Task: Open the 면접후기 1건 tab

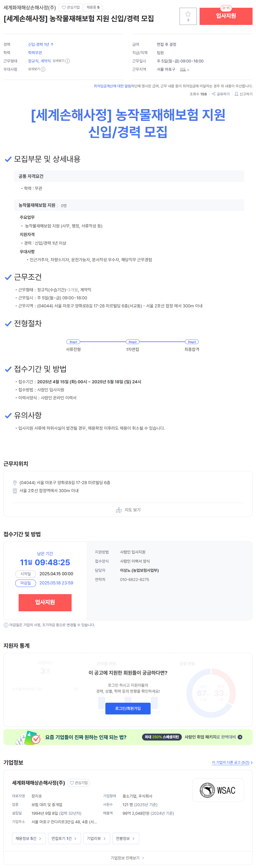Action: tap(64, 838)
